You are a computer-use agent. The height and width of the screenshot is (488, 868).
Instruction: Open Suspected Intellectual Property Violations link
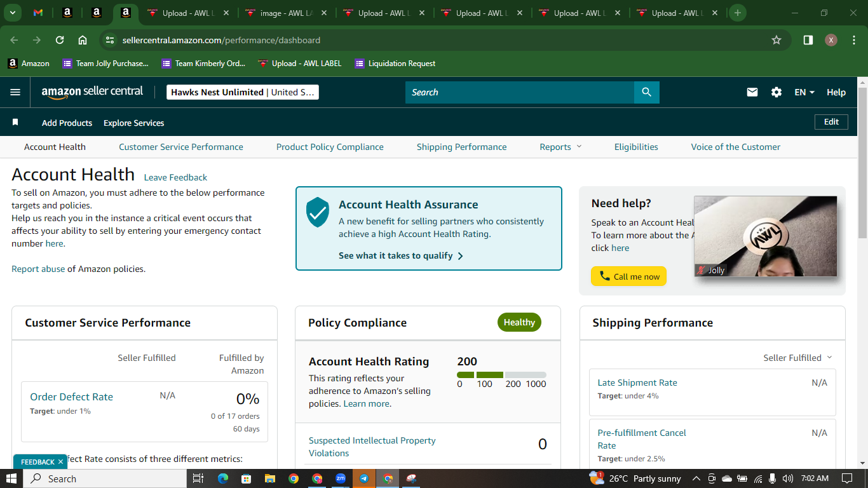coord(372,447)
